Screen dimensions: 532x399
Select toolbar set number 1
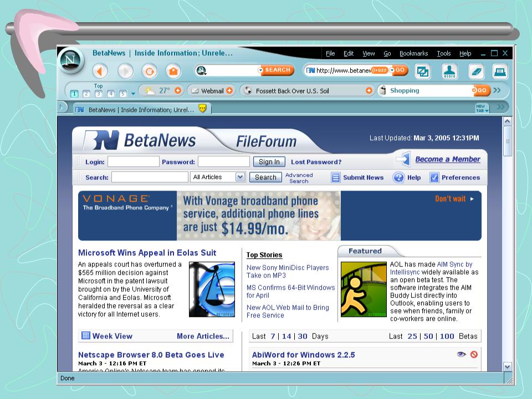[x=74, y=94]
